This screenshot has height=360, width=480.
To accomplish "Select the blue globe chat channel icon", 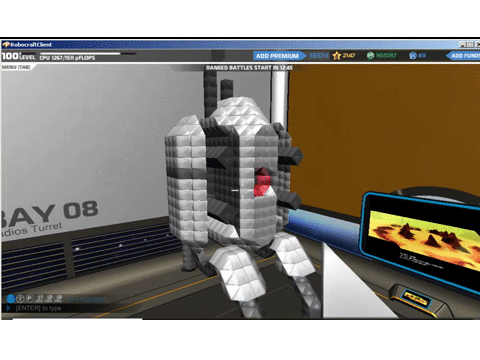I will point(11,298).
